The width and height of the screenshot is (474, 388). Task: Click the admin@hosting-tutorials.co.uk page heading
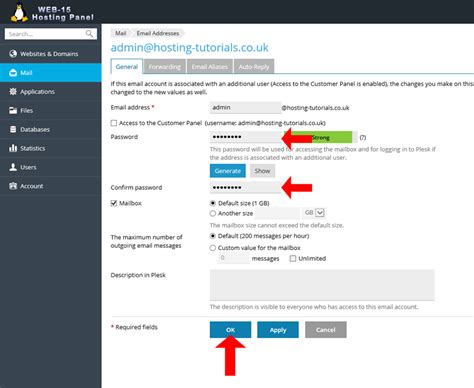coord(189,47)
